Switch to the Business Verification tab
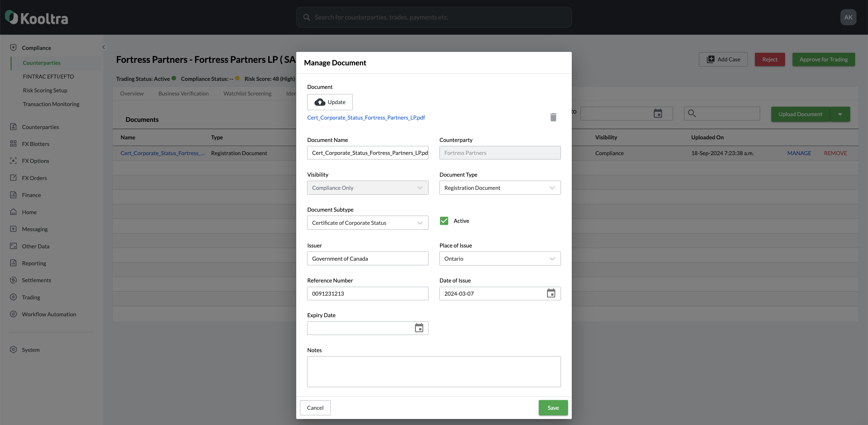Screen dimensions: 868x425 click(183, 93)
